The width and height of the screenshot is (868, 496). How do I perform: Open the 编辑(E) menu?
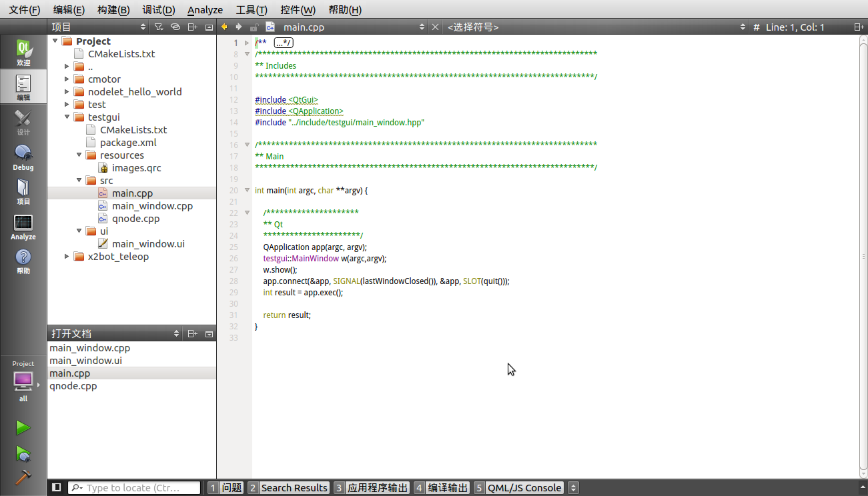(69, 10)
